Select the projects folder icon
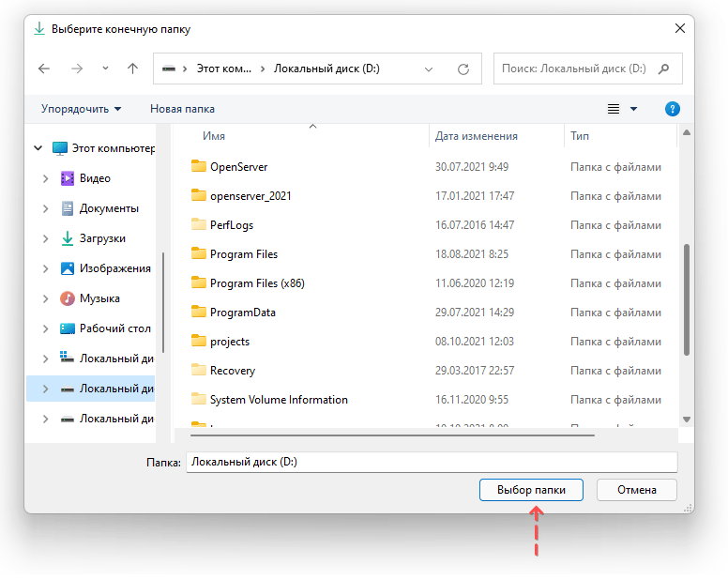The image size is (728, 580). (x=199, y=341)
